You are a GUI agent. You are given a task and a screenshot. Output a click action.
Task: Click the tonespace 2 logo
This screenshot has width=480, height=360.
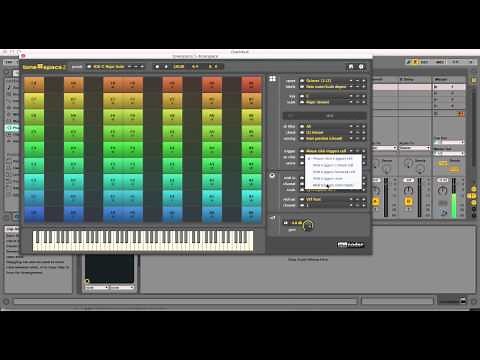click(44, 67)
